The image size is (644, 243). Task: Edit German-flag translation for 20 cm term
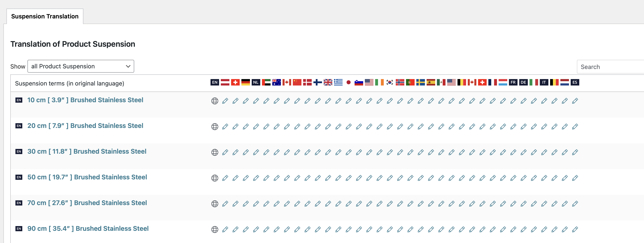(x=246, y=127)
